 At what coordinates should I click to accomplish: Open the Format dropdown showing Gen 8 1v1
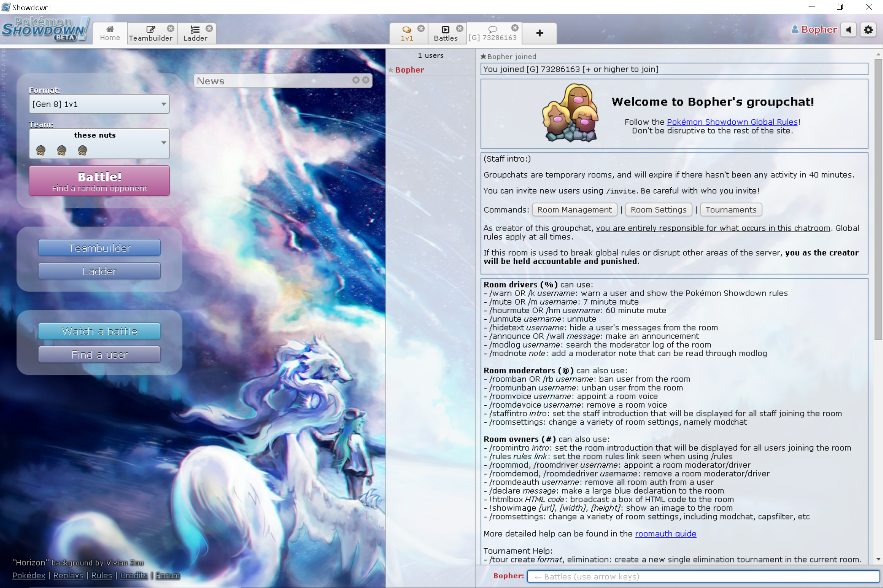(x=99, y=104)
